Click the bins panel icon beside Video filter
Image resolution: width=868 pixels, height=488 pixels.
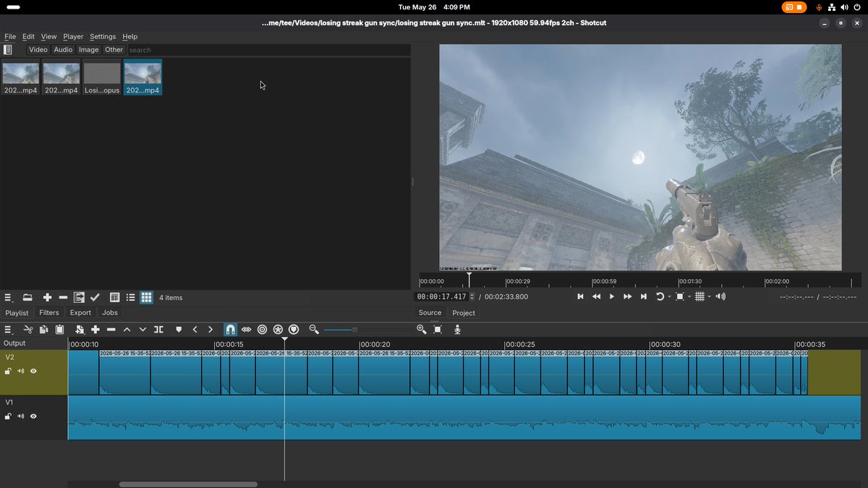[8, 50]
